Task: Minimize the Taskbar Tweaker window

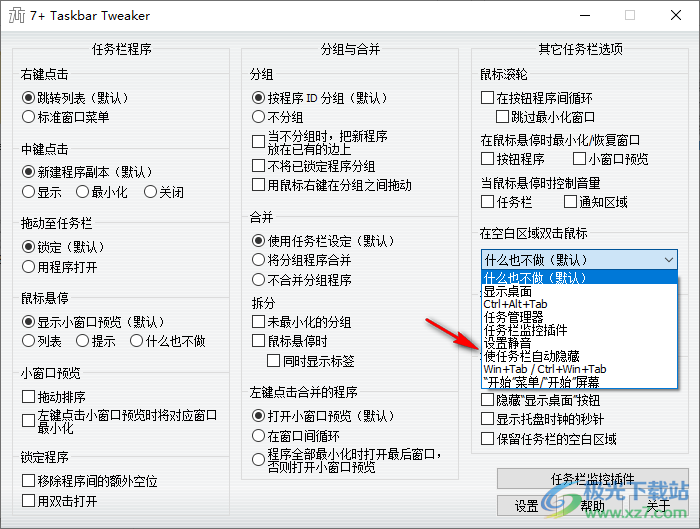Action: point(585,16)
